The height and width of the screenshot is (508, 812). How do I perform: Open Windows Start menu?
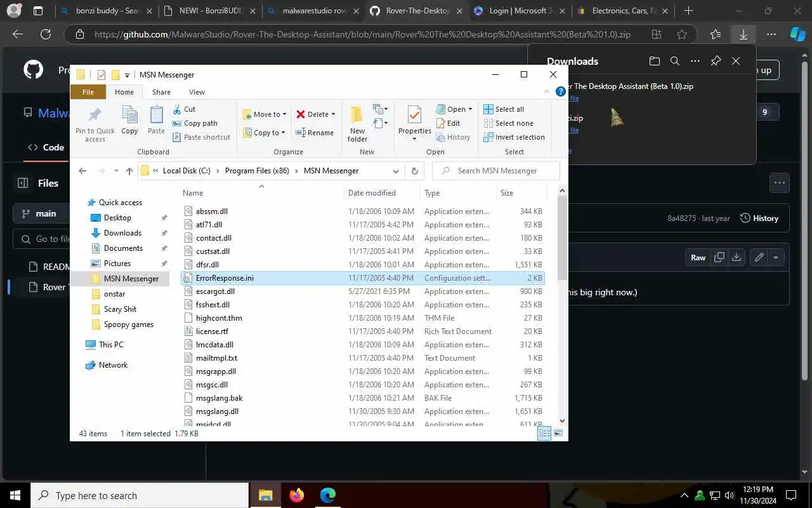click(15, 495)
